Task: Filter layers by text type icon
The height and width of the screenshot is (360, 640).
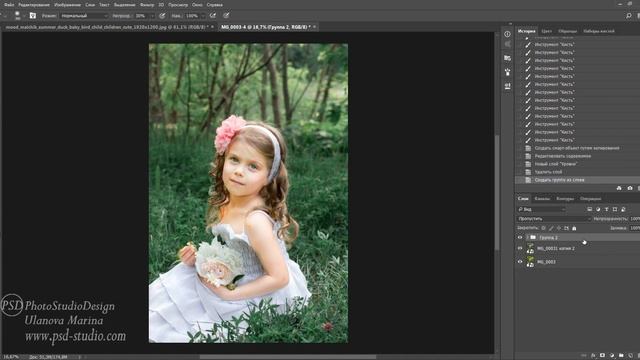Action: click(607, 209)
